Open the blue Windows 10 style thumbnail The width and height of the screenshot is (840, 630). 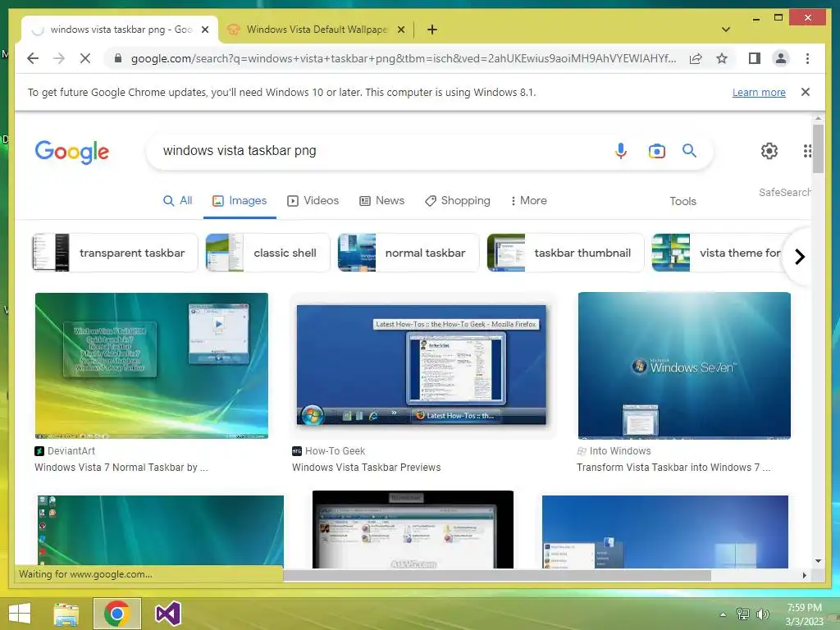tap(664, 532)
